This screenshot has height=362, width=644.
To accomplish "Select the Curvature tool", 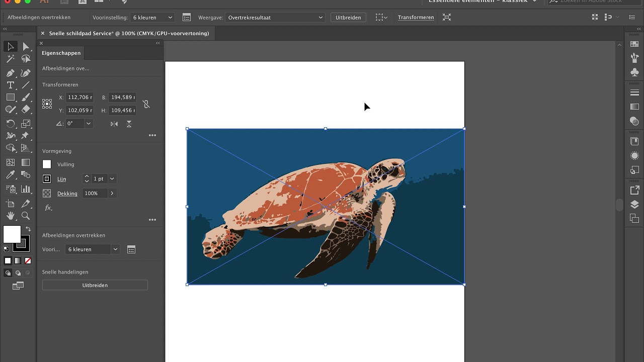I will point(26,73).
